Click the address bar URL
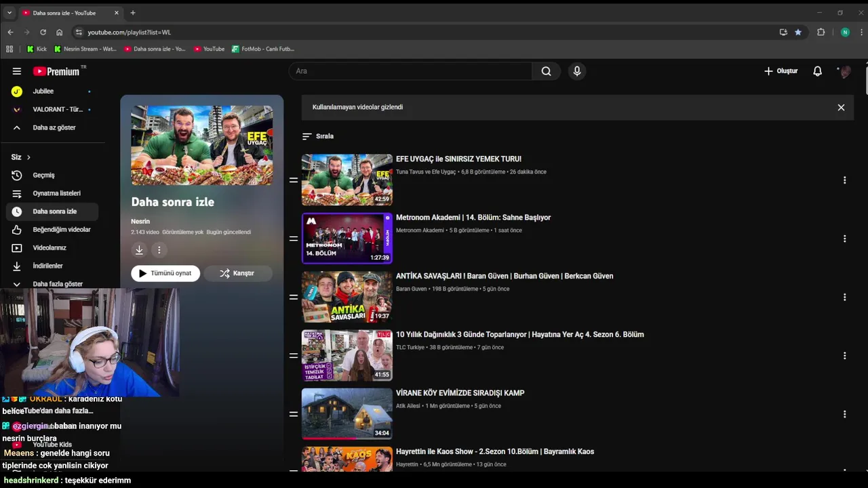Screen dimensions: 868x488 point(129,32)
